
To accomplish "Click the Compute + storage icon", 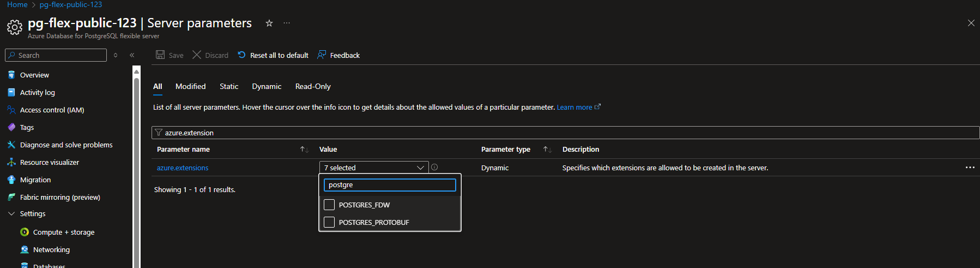I will tap(25, 232).
